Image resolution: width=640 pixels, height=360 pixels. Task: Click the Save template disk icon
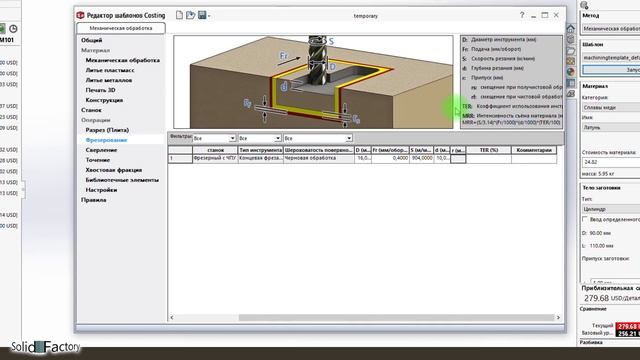[x=202, y=15]
